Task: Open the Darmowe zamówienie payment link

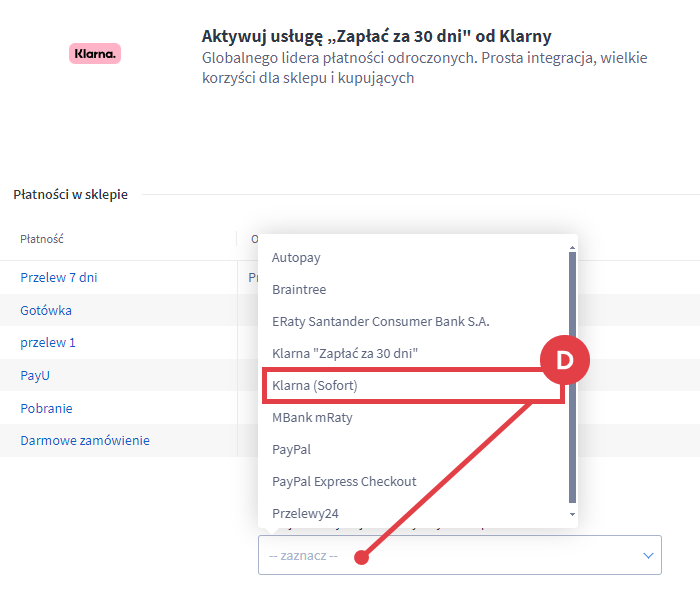Action: point(85,441)
